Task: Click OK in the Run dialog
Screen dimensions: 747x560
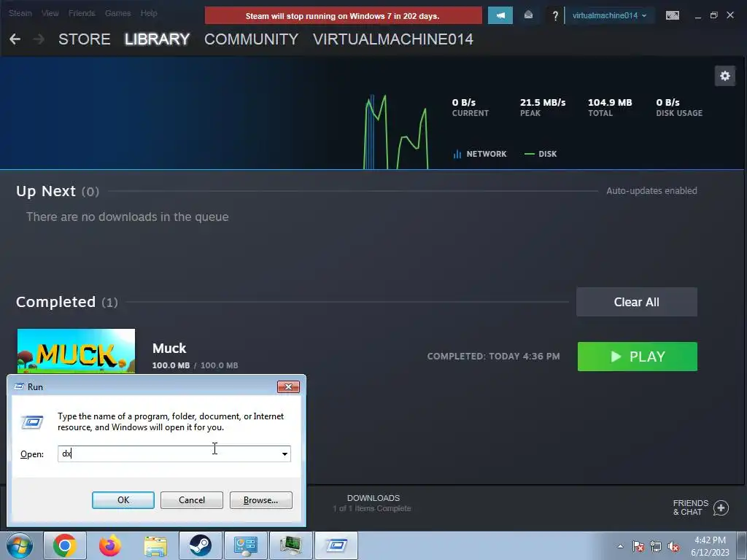Action: 123,500
